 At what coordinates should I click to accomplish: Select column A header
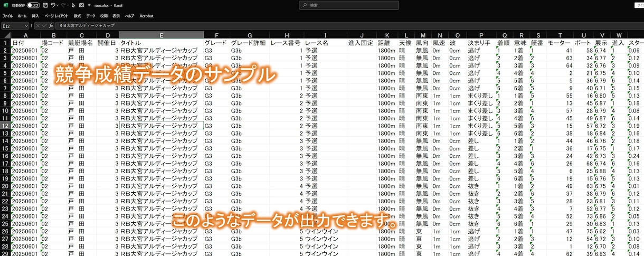point(25,35)
